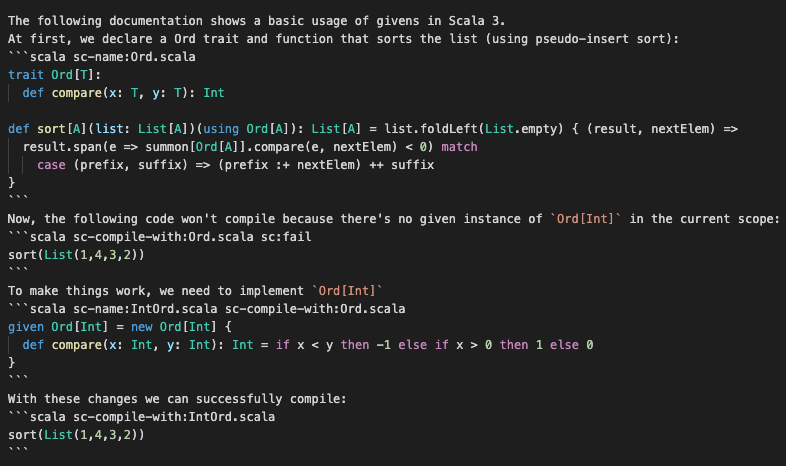Image resolution: width=786 pixels, height=466 pixels.
Task: Click the final sort(List(1,4,3,2)) call
Action: pos(76,435)
